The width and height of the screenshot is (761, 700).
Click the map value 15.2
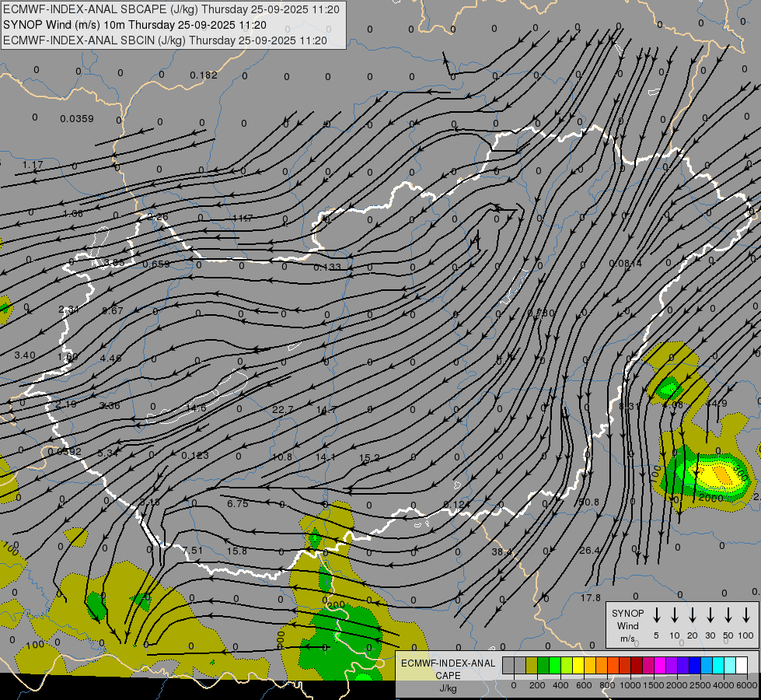[369, 458]
